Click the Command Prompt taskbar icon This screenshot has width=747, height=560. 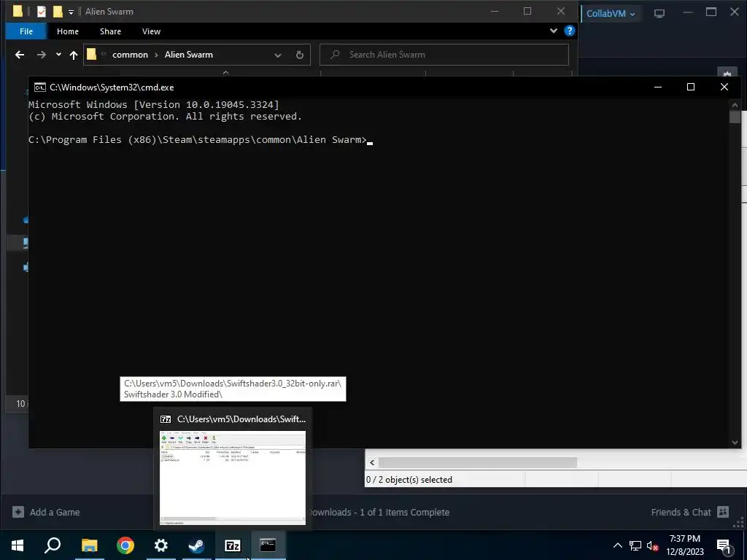pos(268,545)
